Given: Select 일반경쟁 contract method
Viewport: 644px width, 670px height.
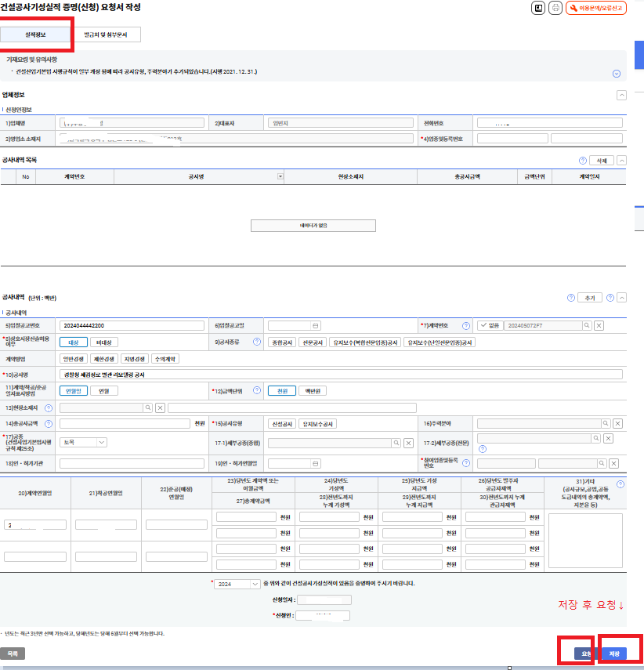Looking at the screenshot, I should point(74,359).
